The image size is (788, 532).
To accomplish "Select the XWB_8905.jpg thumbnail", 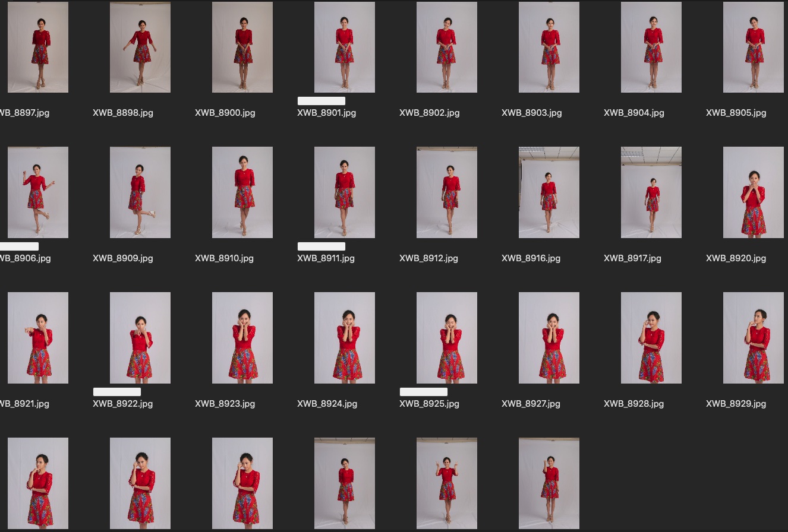I will click(754, 47).
